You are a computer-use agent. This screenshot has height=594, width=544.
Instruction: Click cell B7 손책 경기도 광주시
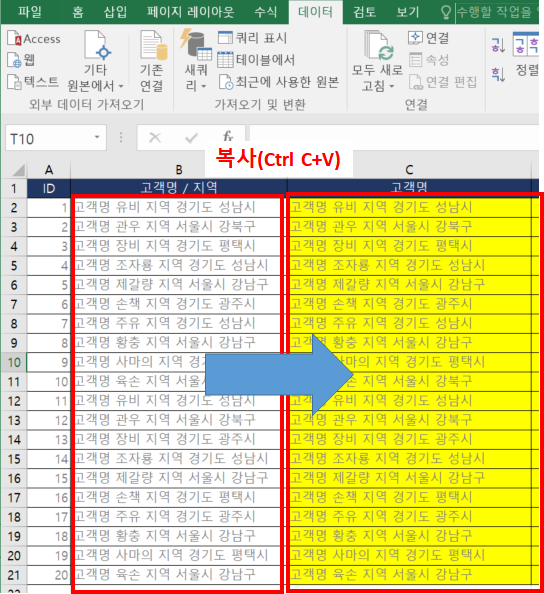point(179,304)
